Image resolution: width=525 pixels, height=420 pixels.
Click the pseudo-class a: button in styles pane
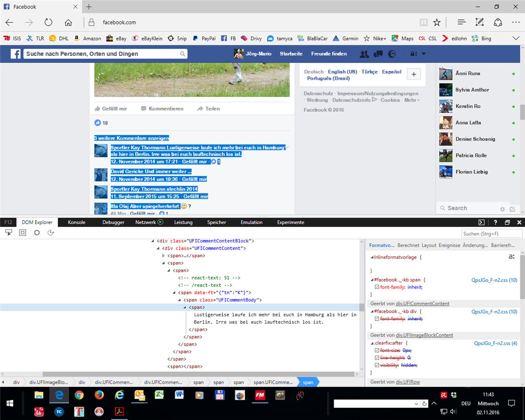[x=512, y=257]
